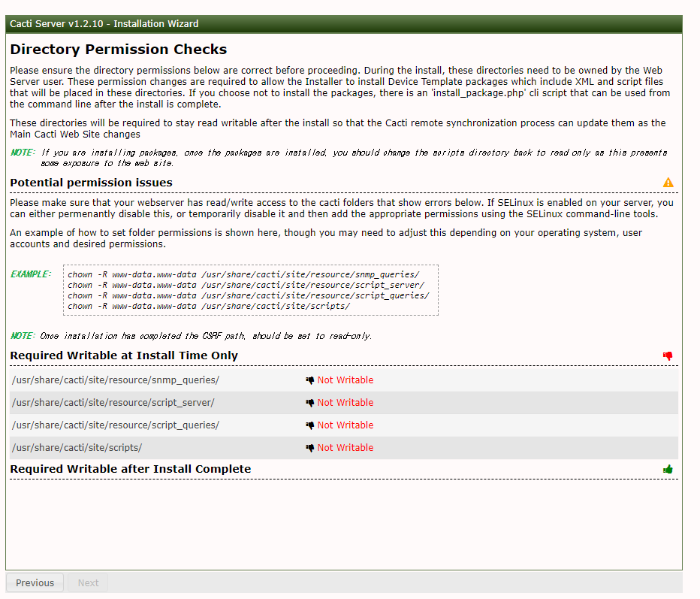
Task: Click thumbs-down icon in snmp_queries row
Action: click(310, 380)
